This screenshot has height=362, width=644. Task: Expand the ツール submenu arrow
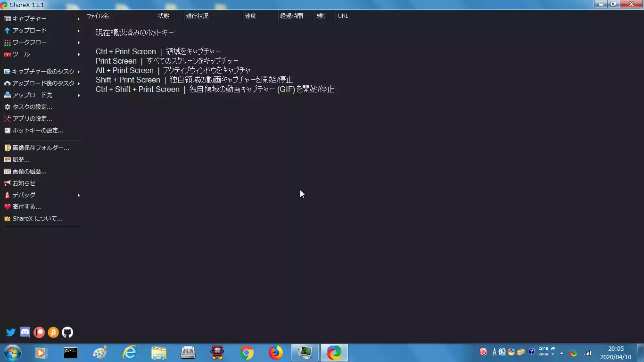click(x=78, y=54)
